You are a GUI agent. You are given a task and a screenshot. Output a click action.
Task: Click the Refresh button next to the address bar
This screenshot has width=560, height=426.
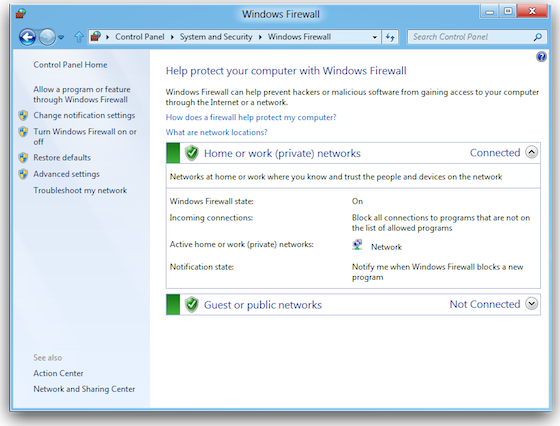(390, 37)
